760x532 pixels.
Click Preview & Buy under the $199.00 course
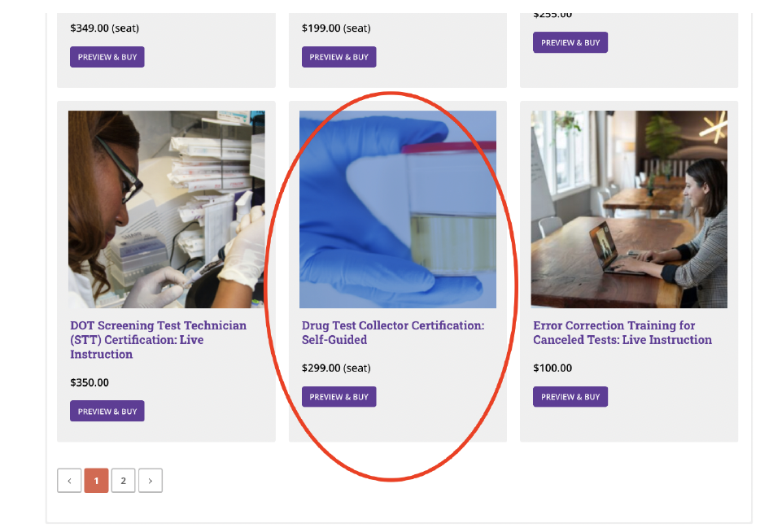(339, 56)
